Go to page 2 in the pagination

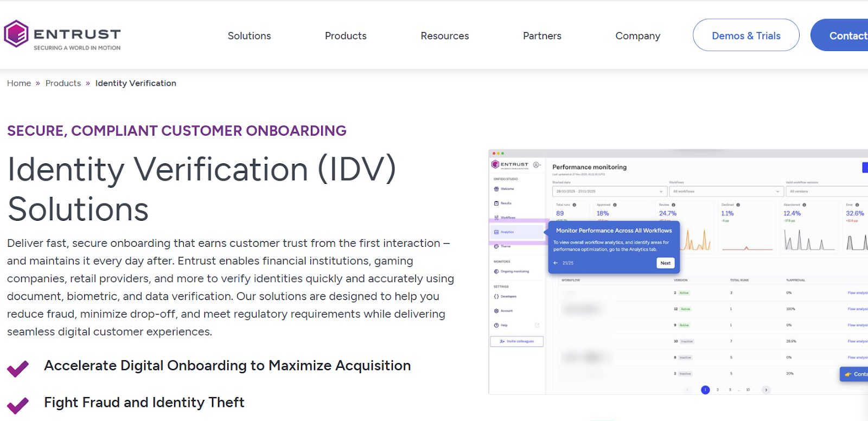(718, 390)
